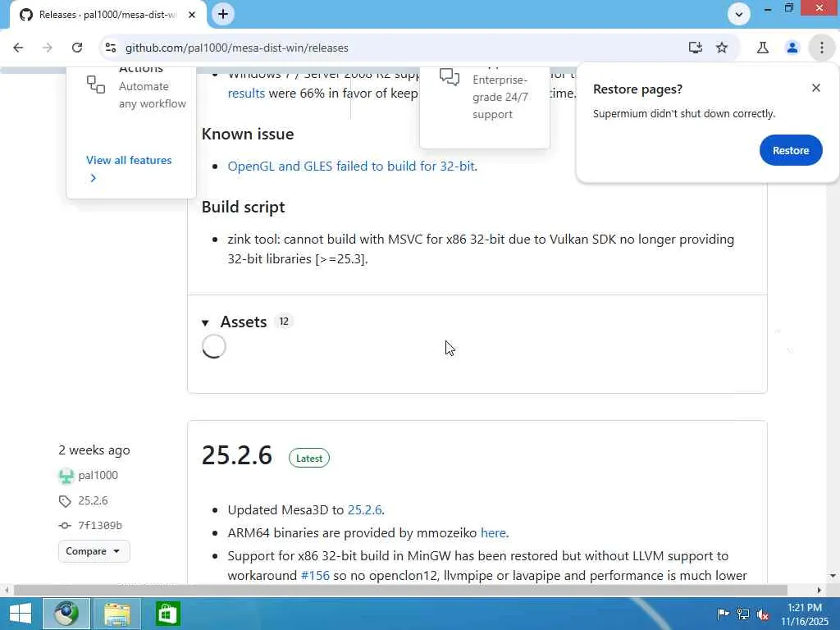
Task: Click the Latest badge
Action: click(309, 458)
